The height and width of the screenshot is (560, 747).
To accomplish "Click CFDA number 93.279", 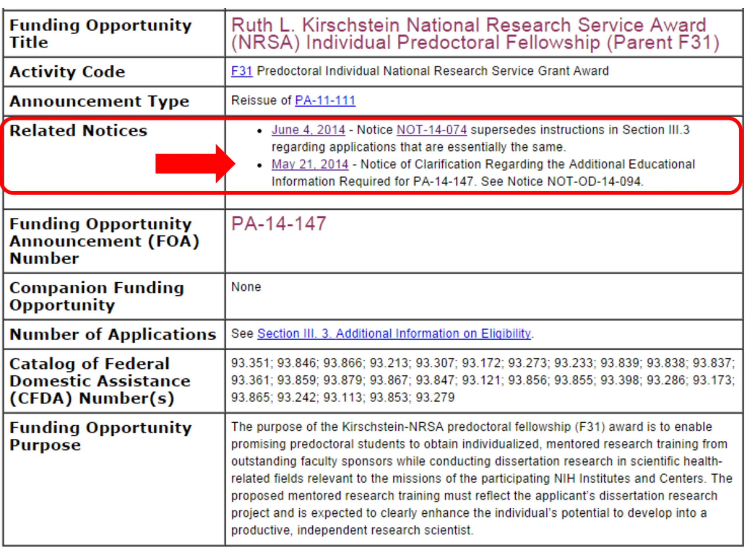I will click(435, 398).
